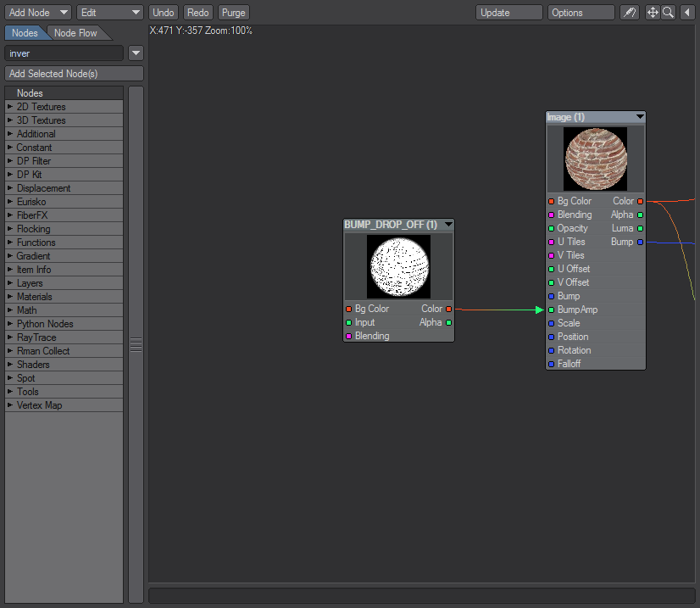Viewport: 700px width, 608px height.
Task: Click the Alpha output on BUMP_DROP_OFF node
Action: coord(448,323)
